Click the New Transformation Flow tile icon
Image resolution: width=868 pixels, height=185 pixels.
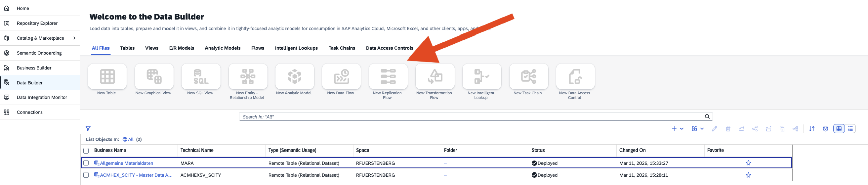pyautogui.click(x=435, y=76)
